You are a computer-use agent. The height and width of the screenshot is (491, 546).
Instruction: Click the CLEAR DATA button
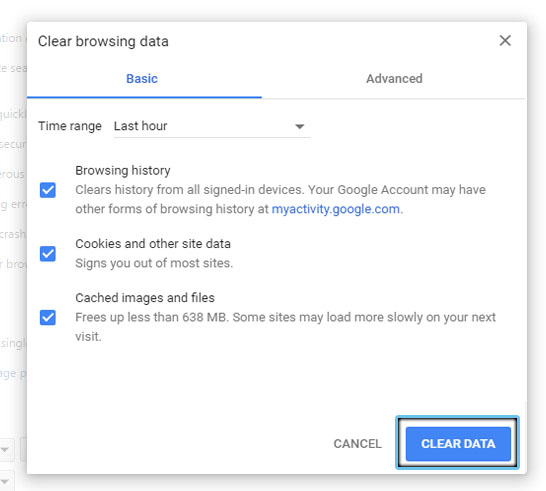tap(458, 444)
